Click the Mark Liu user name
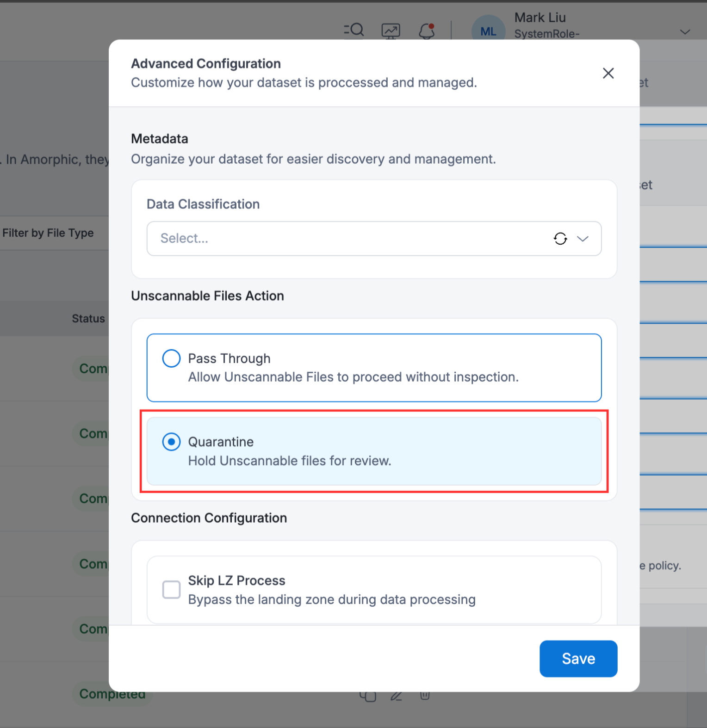The image size is (707, 728). click(x=540, y=18)
